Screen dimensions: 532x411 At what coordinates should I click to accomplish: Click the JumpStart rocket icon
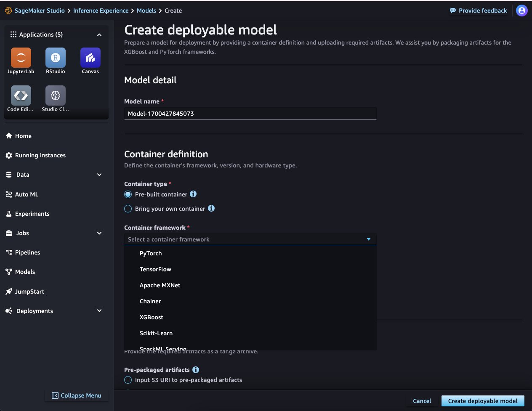pos(9,292)
